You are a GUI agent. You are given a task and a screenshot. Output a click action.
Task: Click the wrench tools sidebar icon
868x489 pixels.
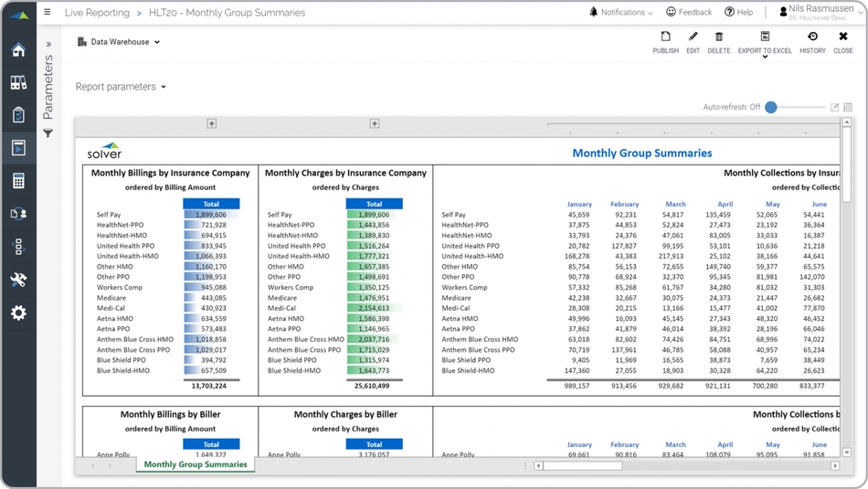point(18,280)
